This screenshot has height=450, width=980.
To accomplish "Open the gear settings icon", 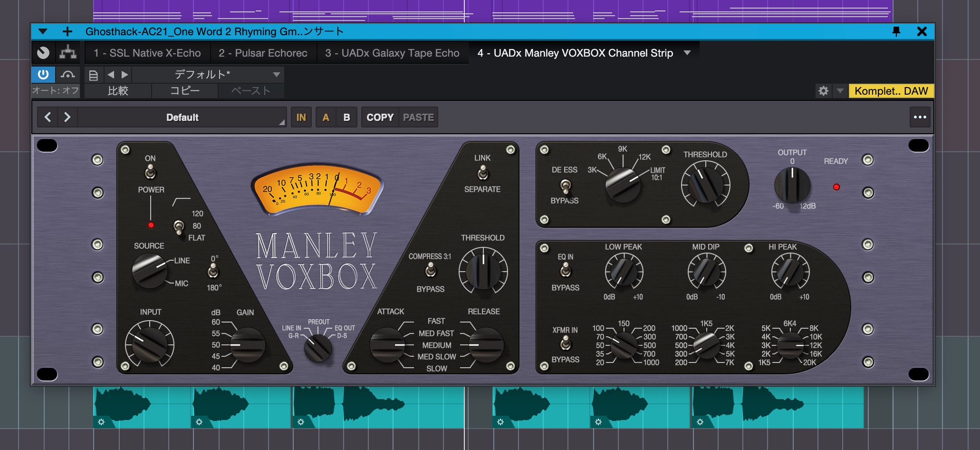I will pyautogui.click(x=824, y=91).
